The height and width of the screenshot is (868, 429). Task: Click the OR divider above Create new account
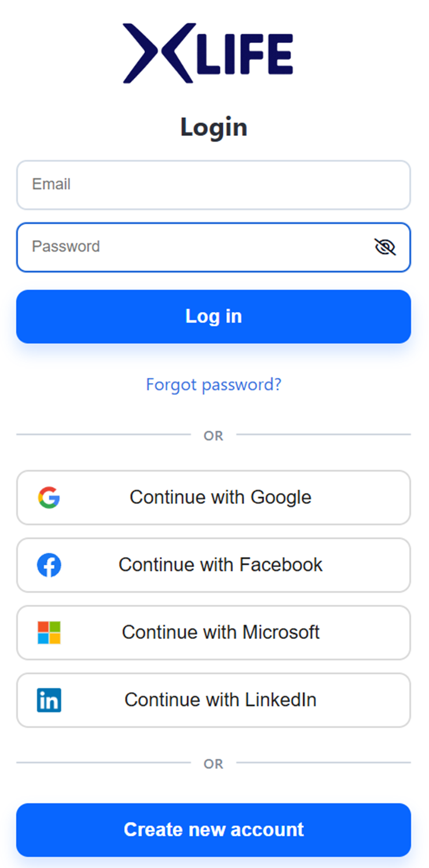point(214,764)
